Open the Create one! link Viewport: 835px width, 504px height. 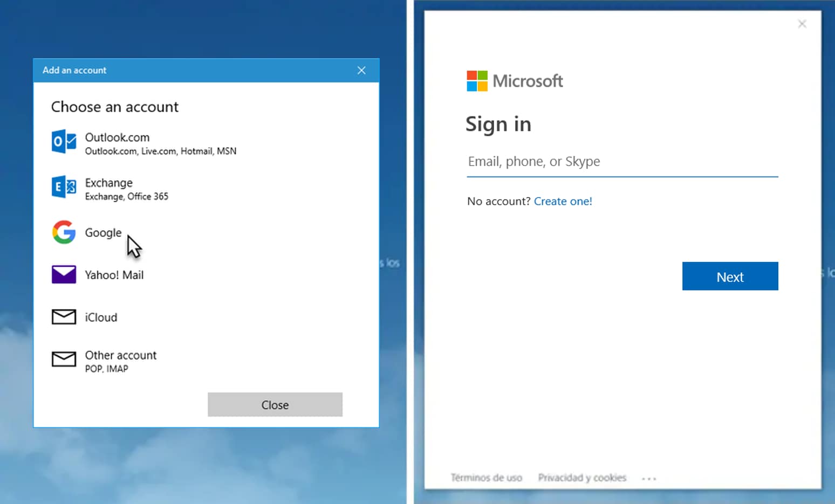point(563,201)
